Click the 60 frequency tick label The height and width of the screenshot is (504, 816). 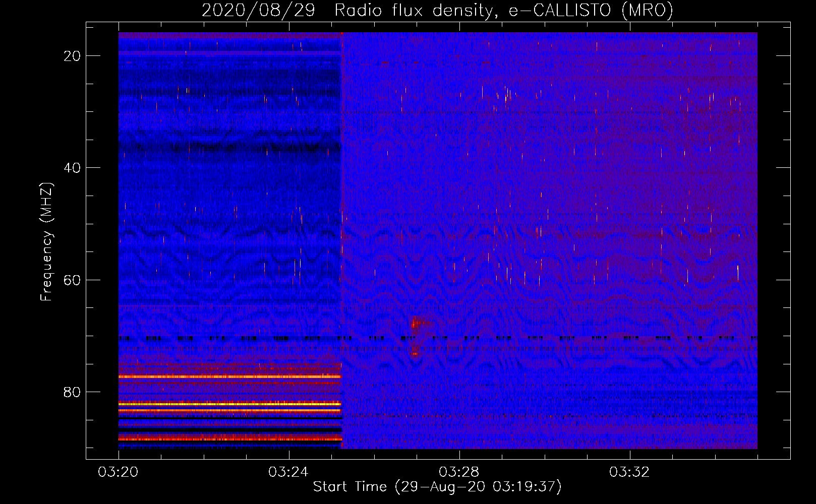tap(72, 280)
